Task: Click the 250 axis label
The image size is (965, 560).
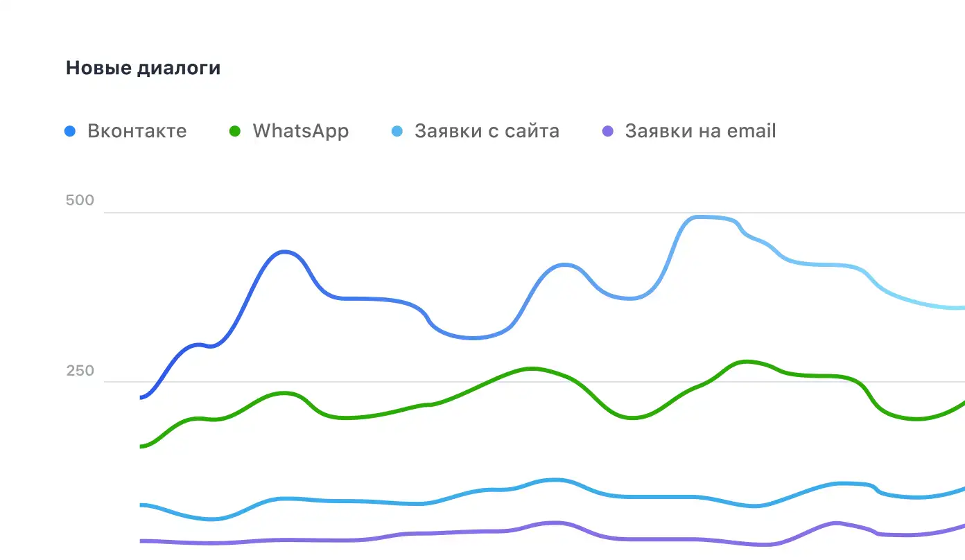Action: tap(80, 371)
